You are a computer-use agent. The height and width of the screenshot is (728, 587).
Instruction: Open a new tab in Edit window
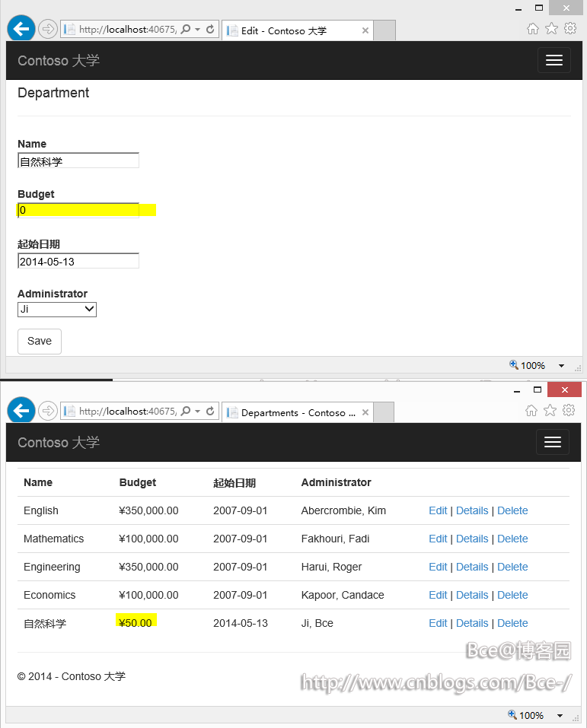pyautogui.click(x=384, y=30)
